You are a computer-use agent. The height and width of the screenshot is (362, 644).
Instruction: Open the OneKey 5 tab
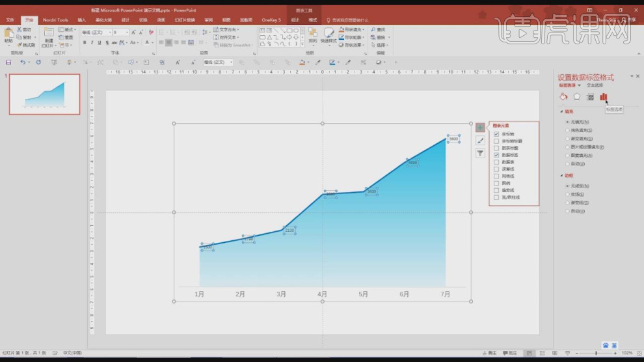271,20
